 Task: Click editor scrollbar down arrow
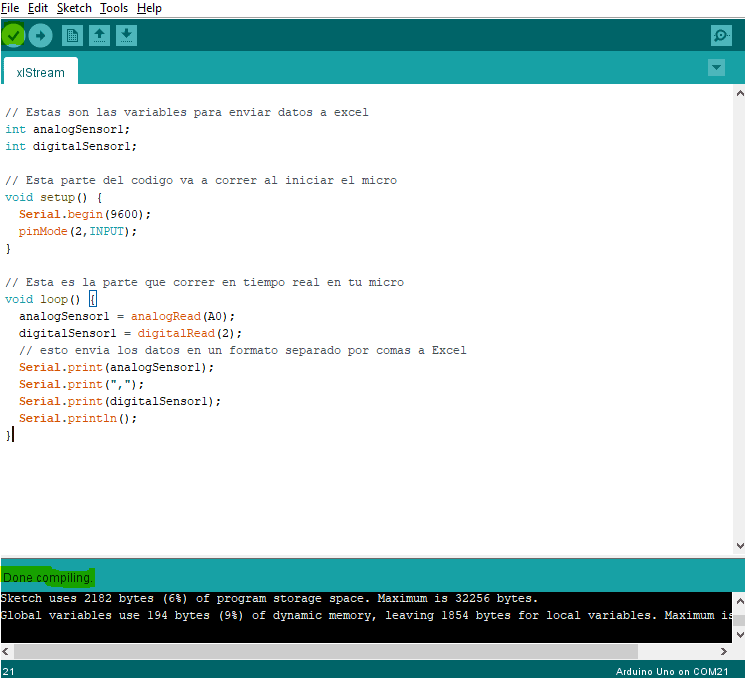(x=739, y=546)
